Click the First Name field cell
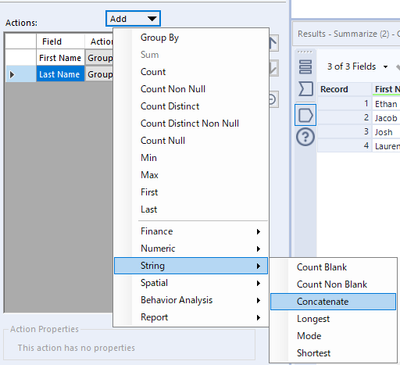This screenshot has height=365, width=400. pos(60,58)
